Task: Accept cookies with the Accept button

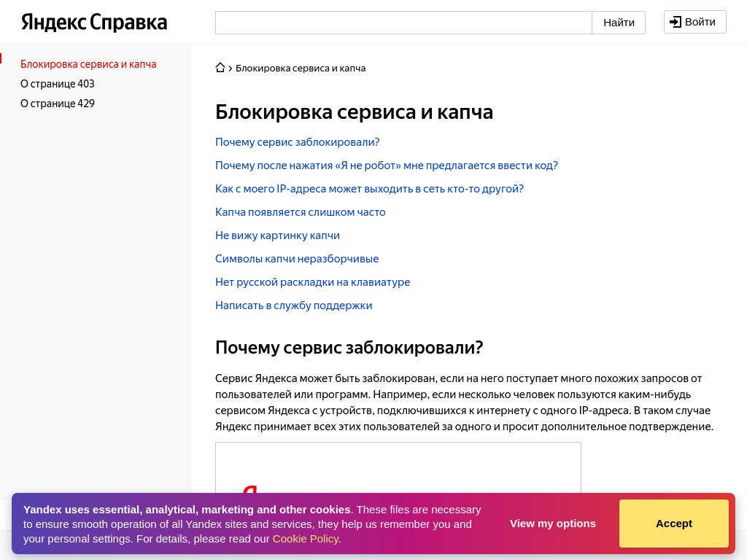Action: click(673, 524)
